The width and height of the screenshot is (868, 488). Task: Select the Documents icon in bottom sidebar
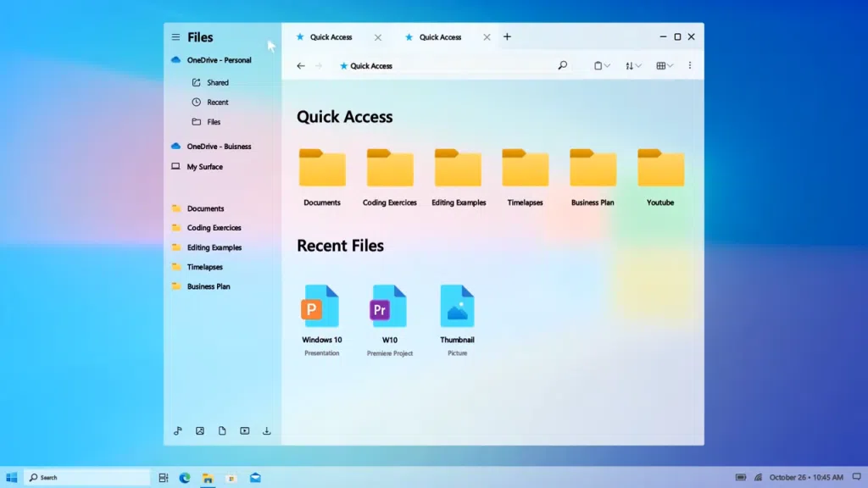[x=222, y=430]
